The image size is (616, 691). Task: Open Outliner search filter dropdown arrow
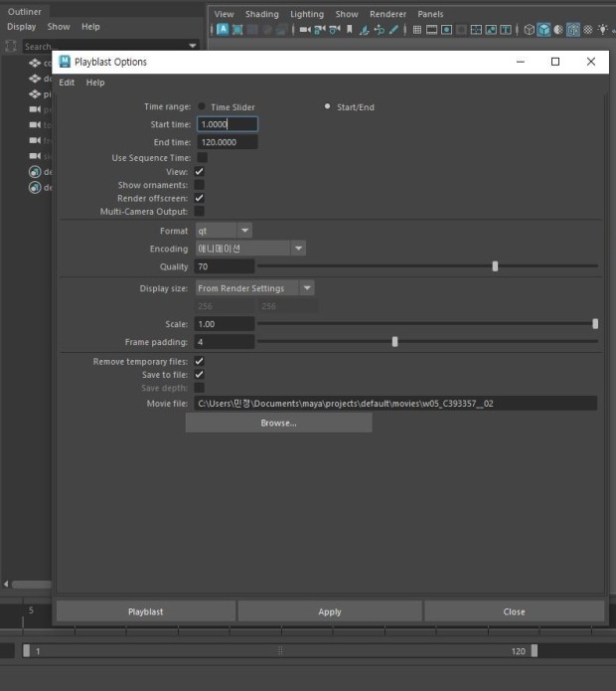point(193,46)
